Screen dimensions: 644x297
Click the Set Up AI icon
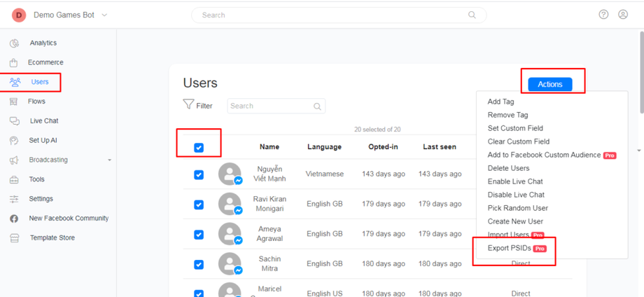(14, 141)
